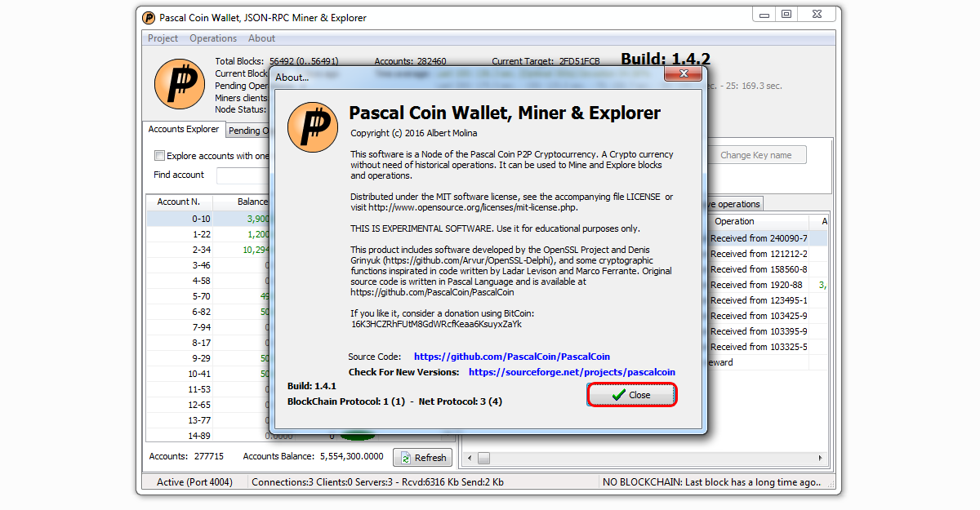
Task: Click the Refresh button
Action: coord(422,458)
